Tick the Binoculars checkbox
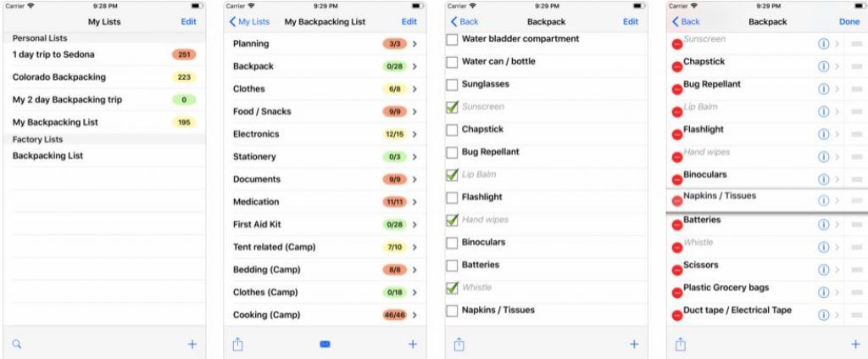This screenshot has height=359, width=868. (x=453, y=243)
